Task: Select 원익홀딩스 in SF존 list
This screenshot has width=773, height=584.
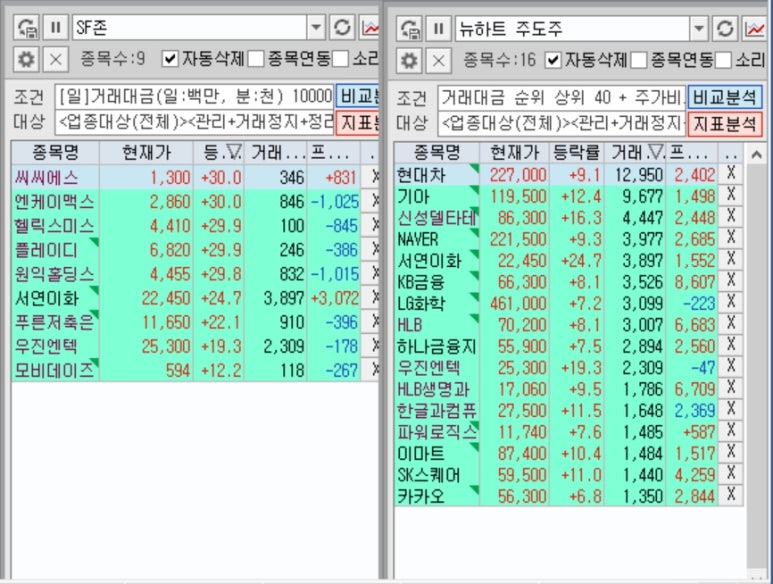Action: tap(54, 274)
